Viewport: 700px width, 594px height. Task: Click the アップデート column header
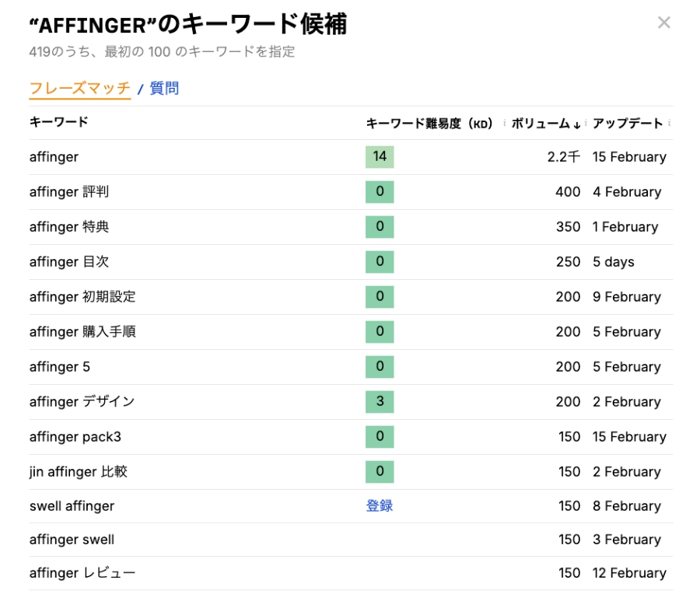pos(628,123)
